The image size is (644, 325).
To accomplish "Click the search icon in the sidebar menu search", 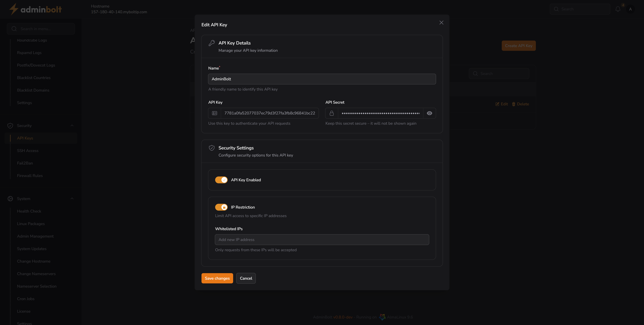I will click(14, 28).
